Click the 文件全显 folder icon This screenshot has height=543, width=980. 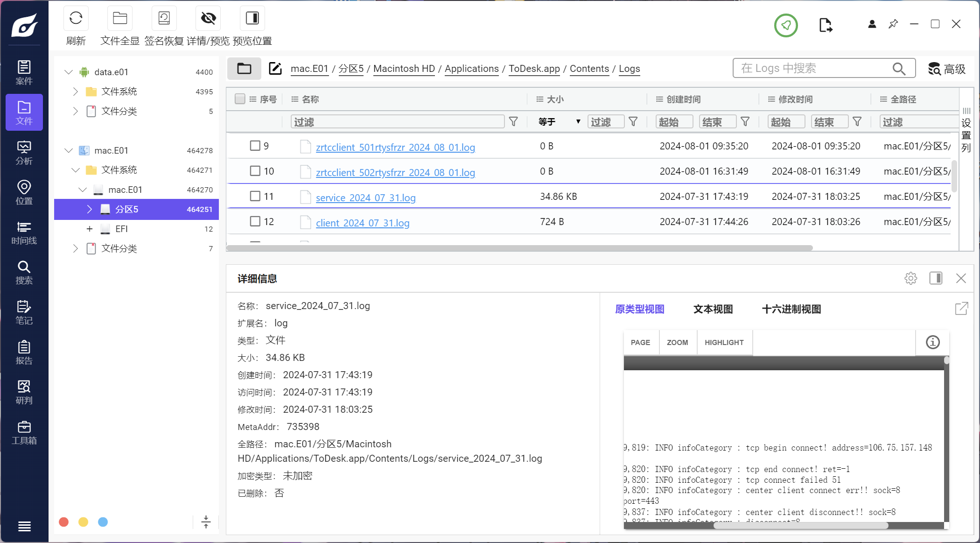tap(120, 18)
